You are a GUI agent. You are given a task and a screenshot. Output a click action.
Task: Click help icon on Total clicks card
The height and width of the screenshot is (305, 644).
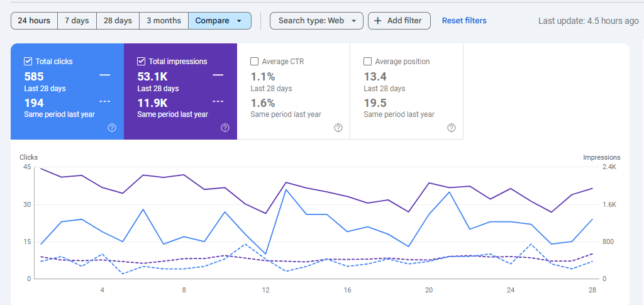coord(112,128)
